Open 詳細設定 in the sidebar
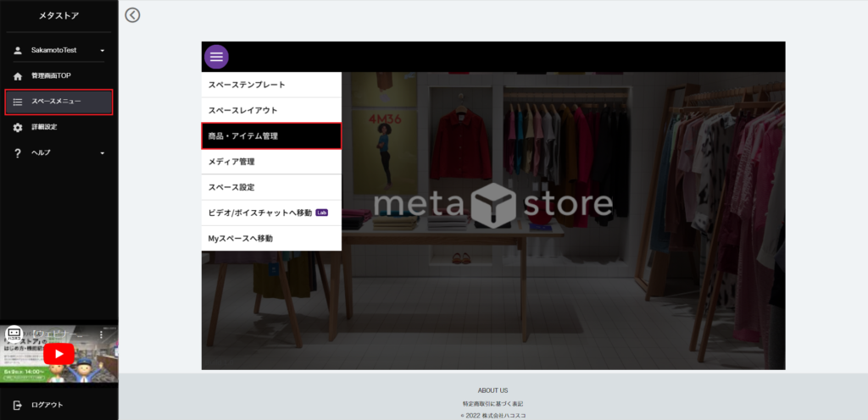This screenshot has height=420, width=868. click(x=44, y=127)
